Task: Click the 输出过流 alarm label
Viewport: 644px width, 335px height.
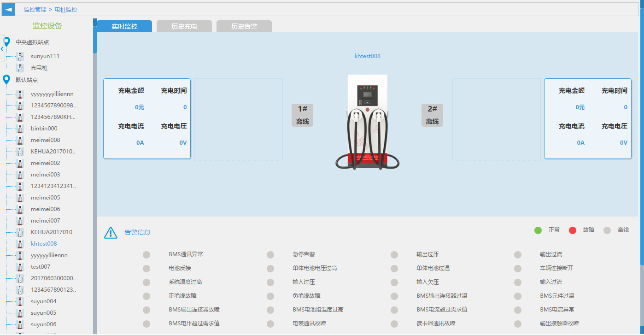Action: [551, 254]
